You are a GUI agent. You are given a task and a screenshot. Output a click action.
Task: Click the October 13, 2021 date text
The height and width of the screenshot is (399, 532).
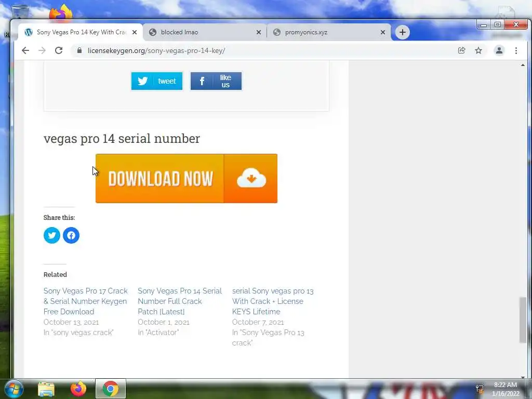(71, 322)
